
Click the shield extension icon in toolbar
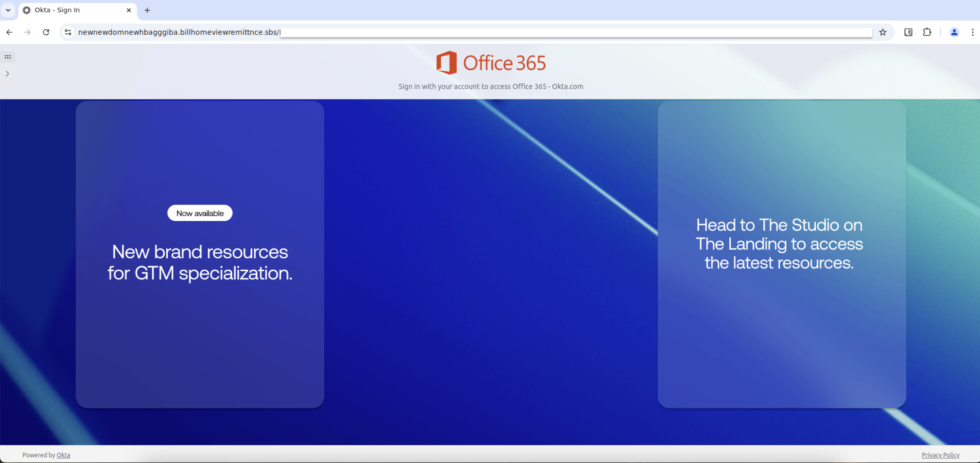[x=908, y=32]
